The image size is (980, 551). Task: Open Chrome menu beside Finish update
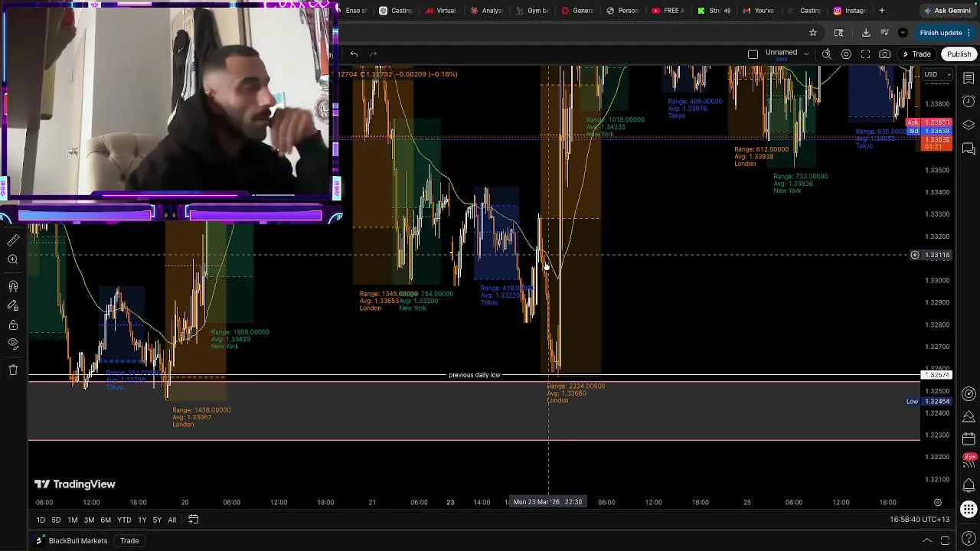click(970, 33)
